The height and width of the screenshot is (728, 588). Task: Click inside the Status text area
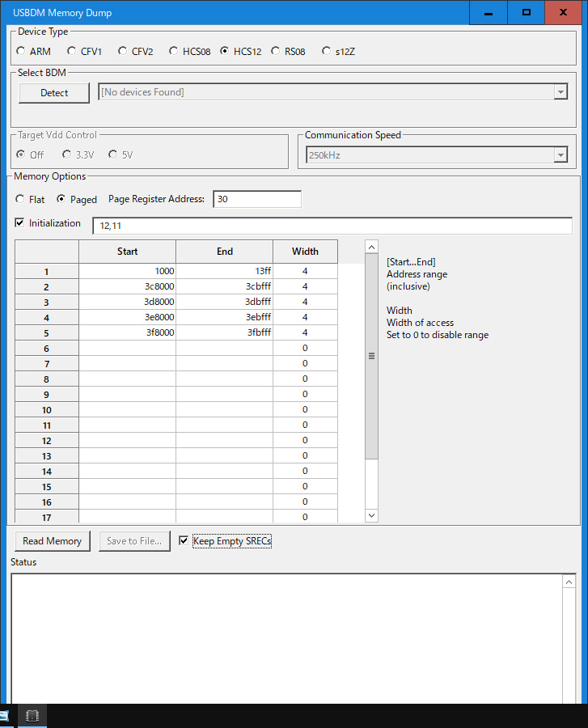pyautogui.click(x=287, y=639)
